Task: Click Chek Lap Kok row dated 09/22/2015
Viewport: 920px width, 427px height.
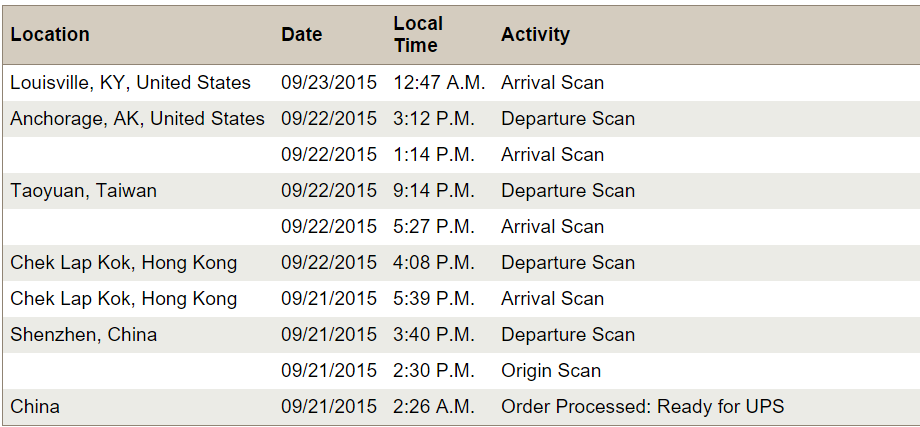Action: (x=123, y=263)
